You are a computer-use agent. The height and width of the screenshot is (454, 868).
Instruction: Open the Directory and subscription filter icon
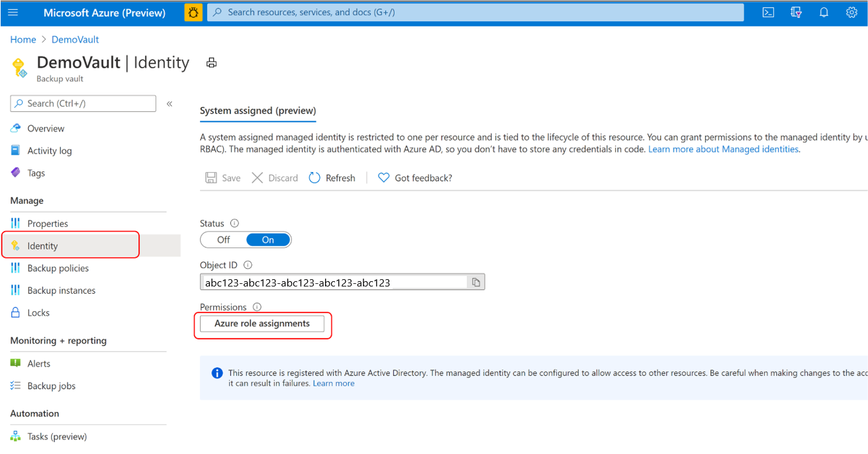click(x=796, y=13)
